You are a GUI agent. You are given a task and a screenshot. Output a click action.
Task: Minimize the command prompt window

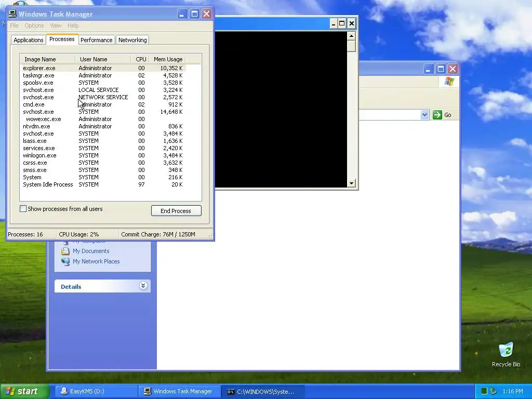(333, 23)
